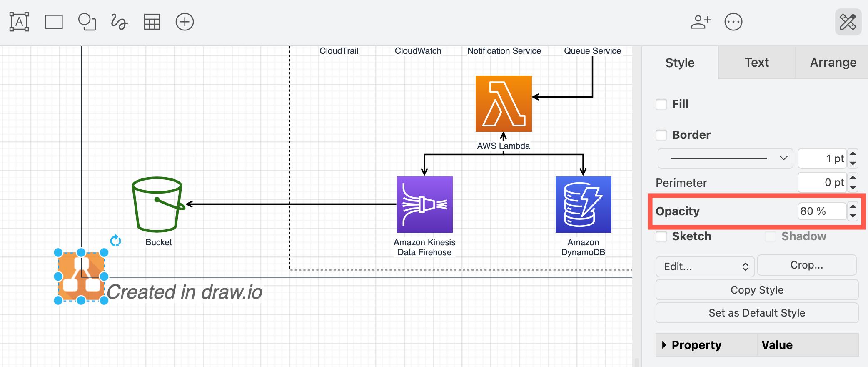Open the Shapes picker tool
Viewport: 868px width, 367px height.
[x=87, y=22]
